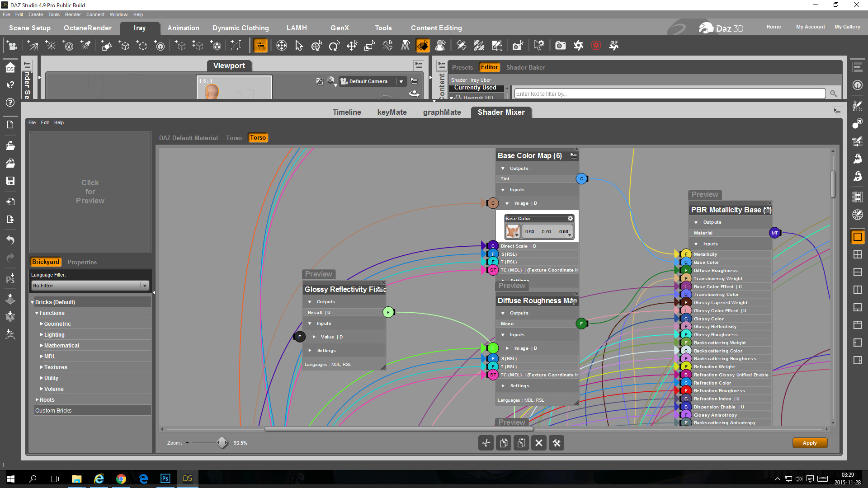Toggle the orange single-viewport layout button on right
The width and height of the screenshot is (868, 488).
click(x=858, y=237)
